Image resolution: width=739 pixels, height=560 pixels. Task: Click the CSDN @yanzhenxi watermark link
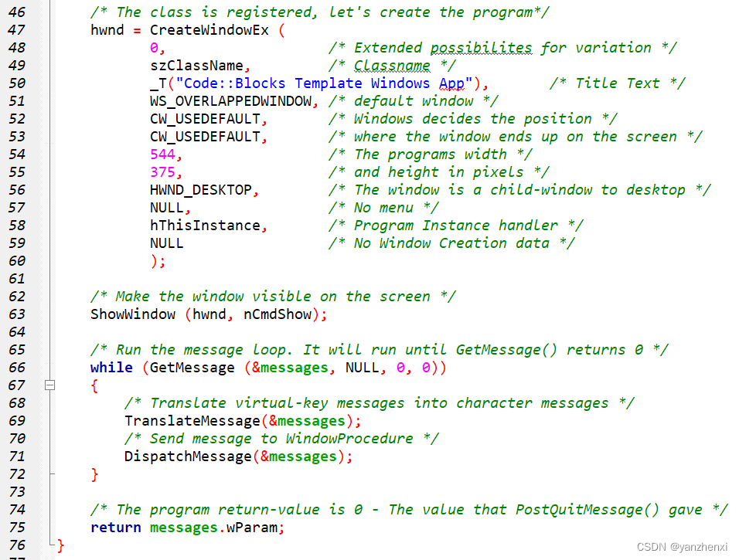click(684, 545)
